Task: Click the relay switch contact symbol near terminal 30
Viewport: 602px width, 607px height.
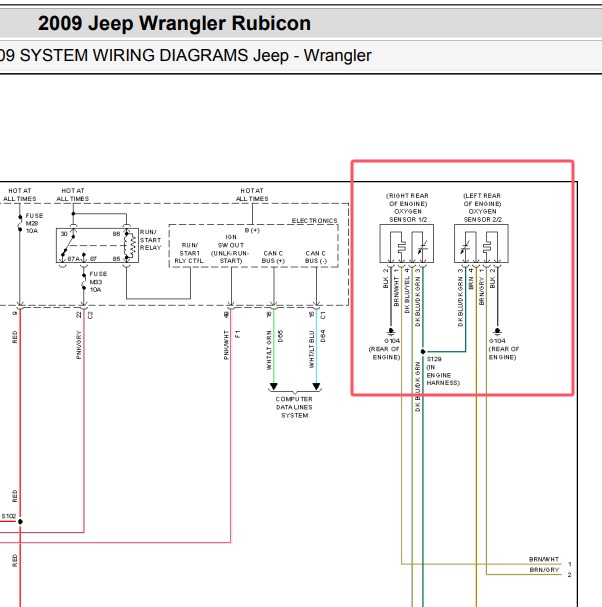Action: pos(69,244)
